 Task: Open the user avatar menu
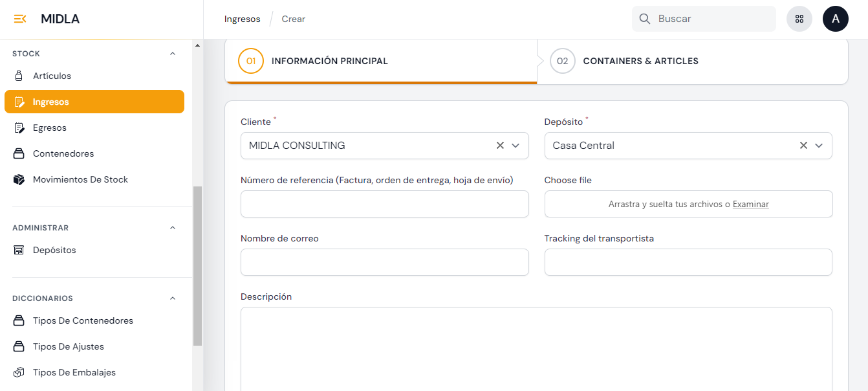click(x=835, y=19)
